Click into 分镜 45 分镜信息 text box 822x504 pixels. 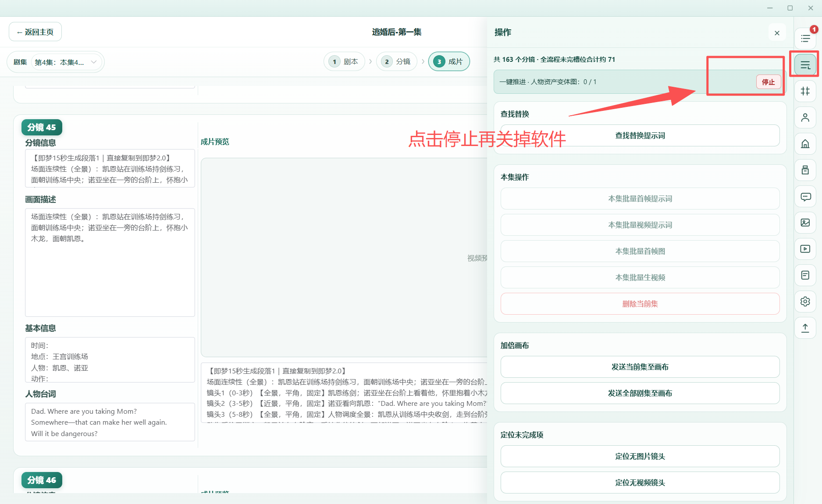click(110, 168)
